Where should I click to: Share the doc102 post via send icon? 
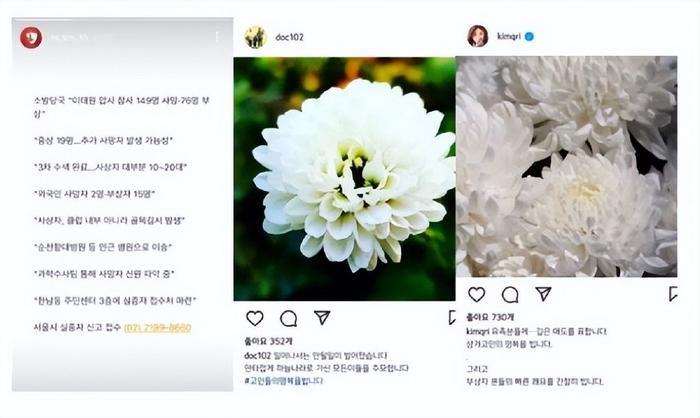pos(322,317)
